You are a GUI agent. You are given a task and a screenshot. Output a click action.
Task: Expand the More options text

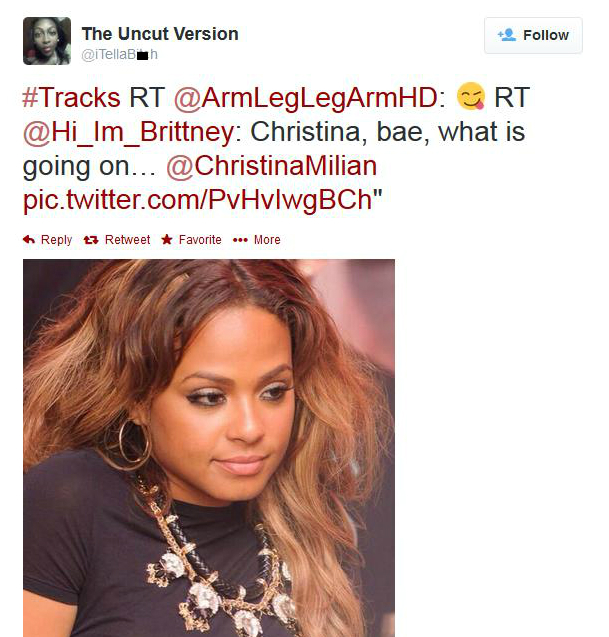(267, 240)
